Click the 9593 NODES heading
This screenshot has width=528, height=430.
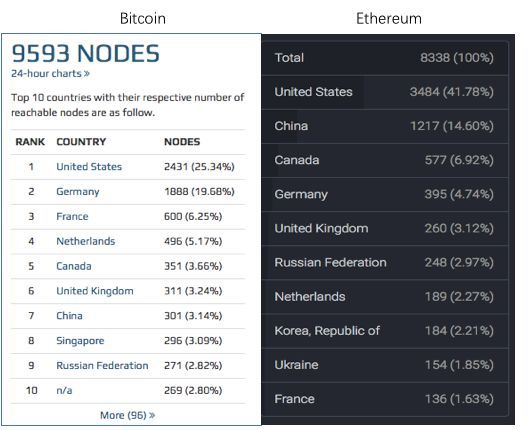click(x=86, y=54)
